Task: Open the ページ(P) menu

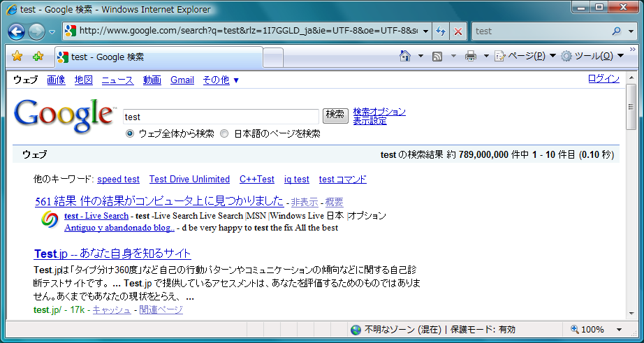Action: click(525, 56)
